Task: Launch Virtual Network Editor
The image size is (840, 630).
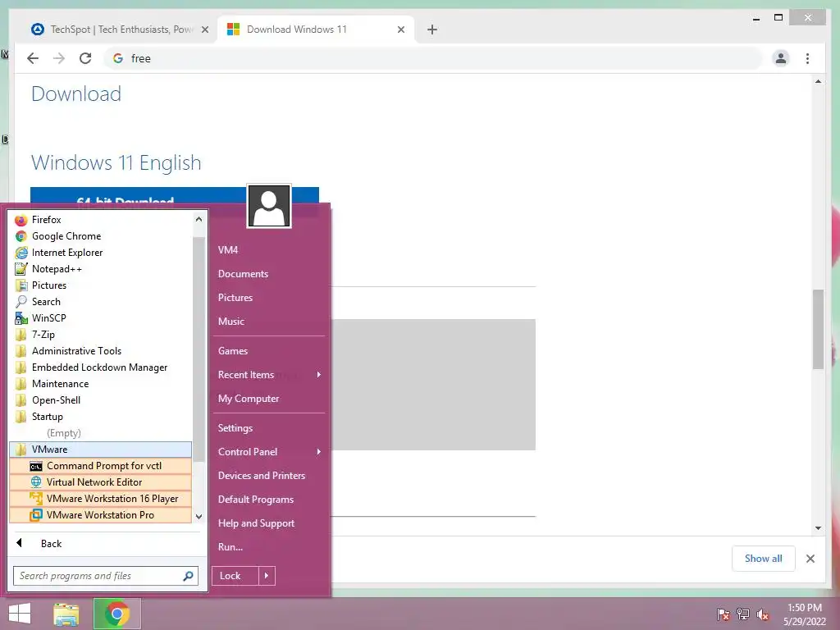Action: tap(101, 482)
